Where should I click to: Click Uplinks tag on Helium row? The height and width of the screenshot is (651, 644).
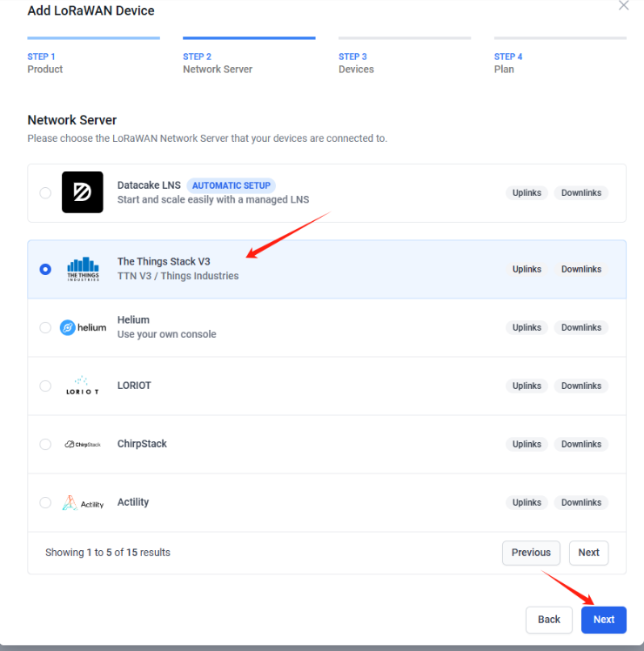tap(527, 327)
